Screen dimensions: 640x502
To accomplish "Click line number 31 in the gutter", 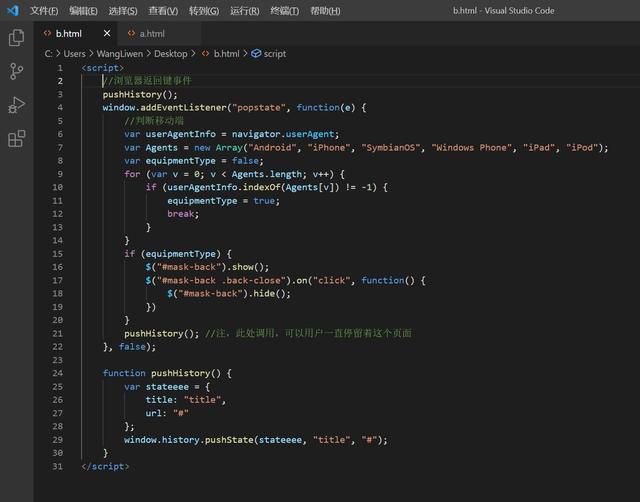I will point(58,466).
